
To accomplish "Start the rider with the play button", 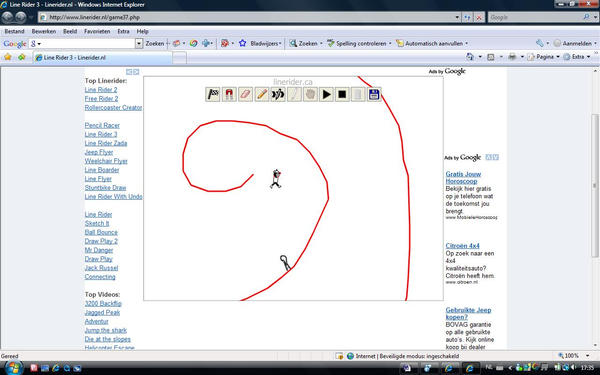I will (x=326, y=94).
